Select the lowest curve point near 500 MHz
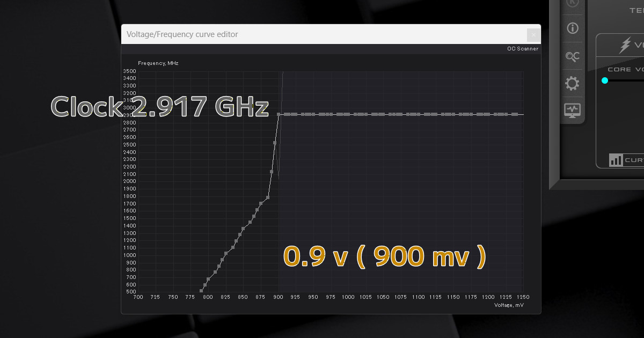Screen dimensions: 644x338 [x=201, y=291]
